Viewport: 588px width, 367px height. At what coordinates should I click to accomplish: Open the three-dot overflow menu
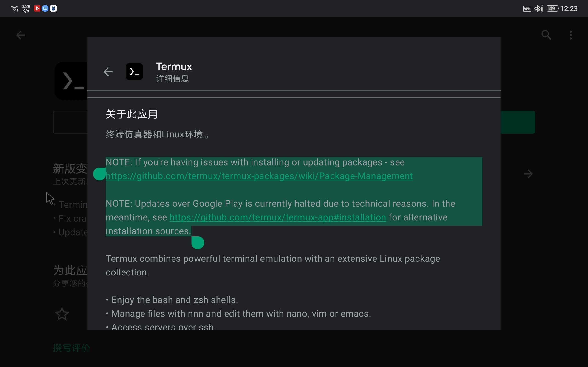(x=571, y=35)
